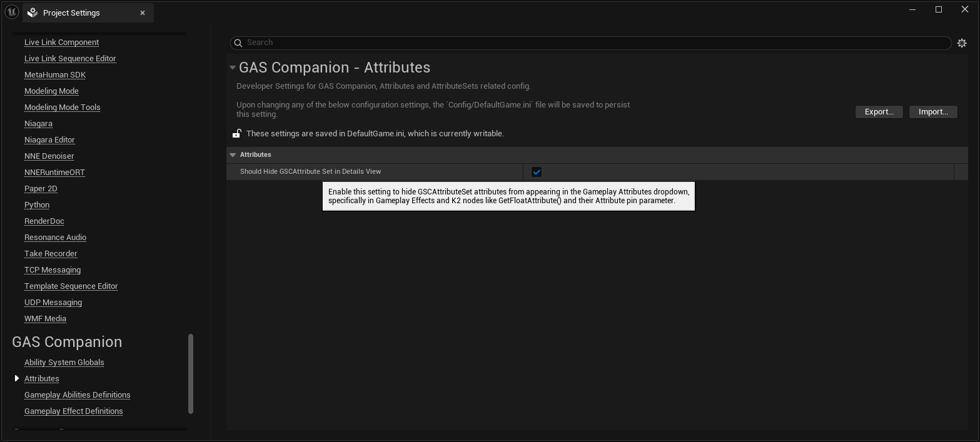Image resolution: width=980 pixels, height=442 pixels.
Task: Open the settings gear beside the search bar
Action: tap(962, 43)
